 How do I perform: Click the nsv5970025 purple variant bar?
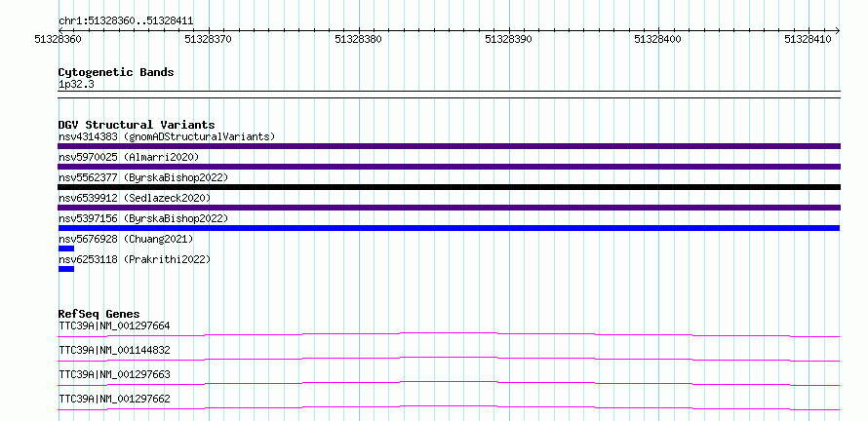pos(449,167)
